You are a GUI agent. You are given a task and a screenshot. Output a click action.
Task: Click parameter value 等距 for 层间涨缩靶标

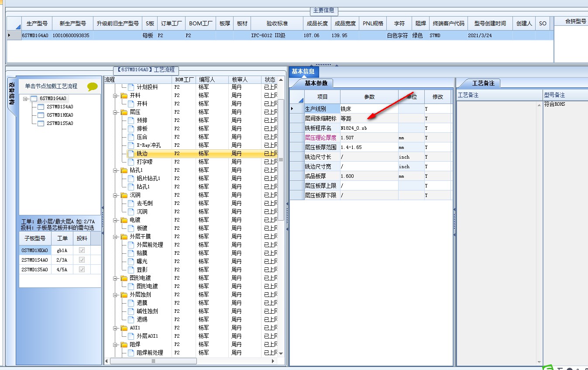(x=369, y=118)
